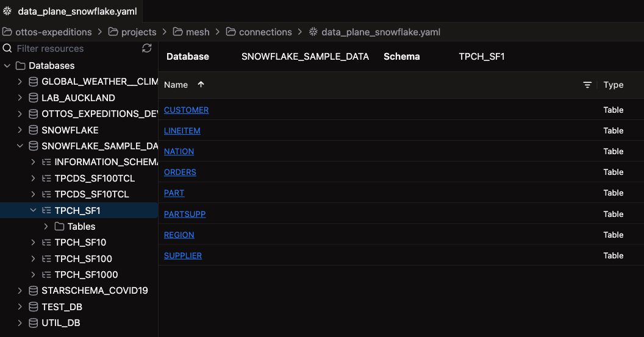Click the LAB_AUCKLAND database icon
644x337 pixels.
[x=34, y=98]
